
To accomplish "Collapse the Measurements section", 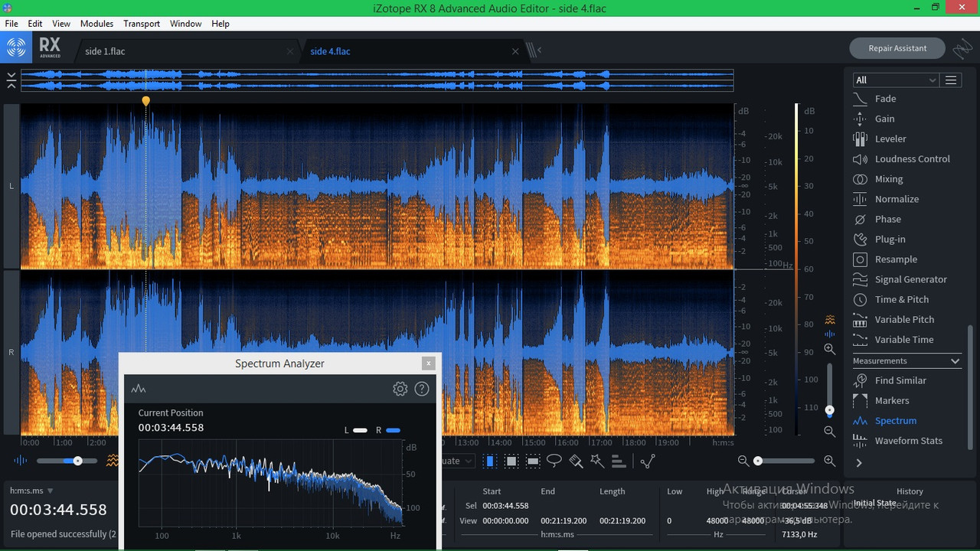I will (x=955, y=361).
